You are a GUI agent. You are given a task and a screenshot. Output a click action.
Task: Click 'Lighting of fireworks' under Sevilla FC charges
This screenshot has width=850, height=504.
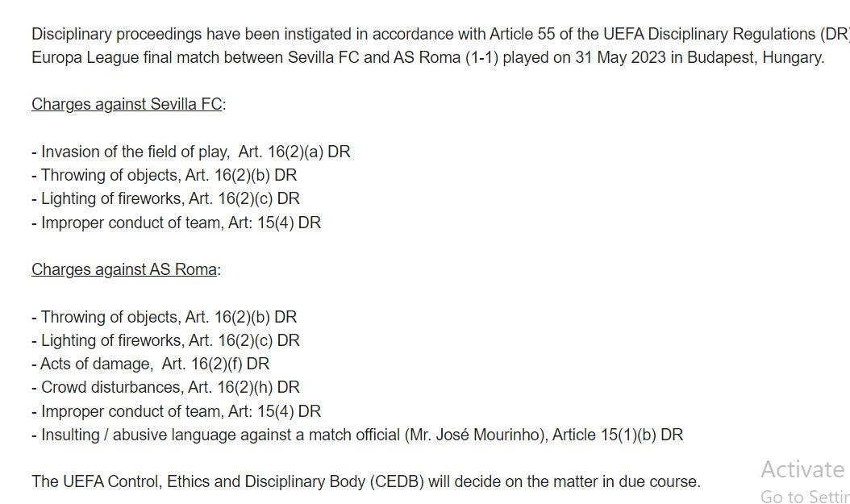point(114,198)
